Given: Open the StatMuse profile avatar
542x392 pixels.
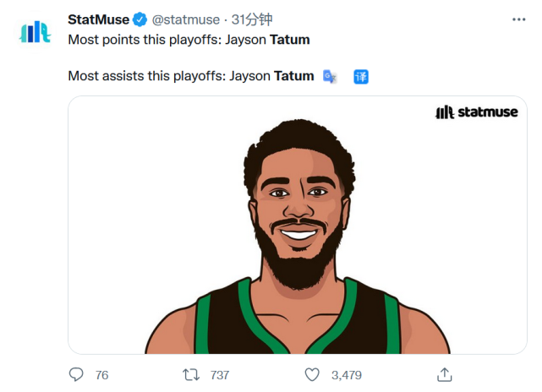Looking at the screenshot, I should pos(35,33).
